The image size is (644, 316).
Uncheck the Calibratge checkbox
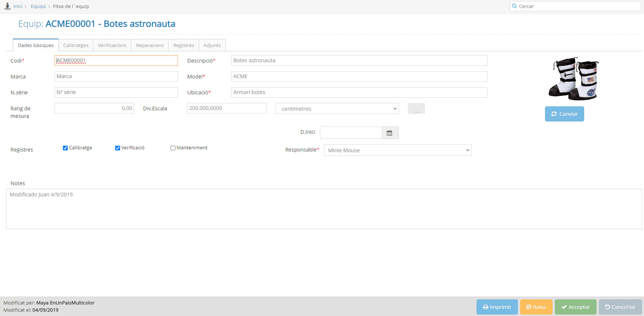(65, 148)
